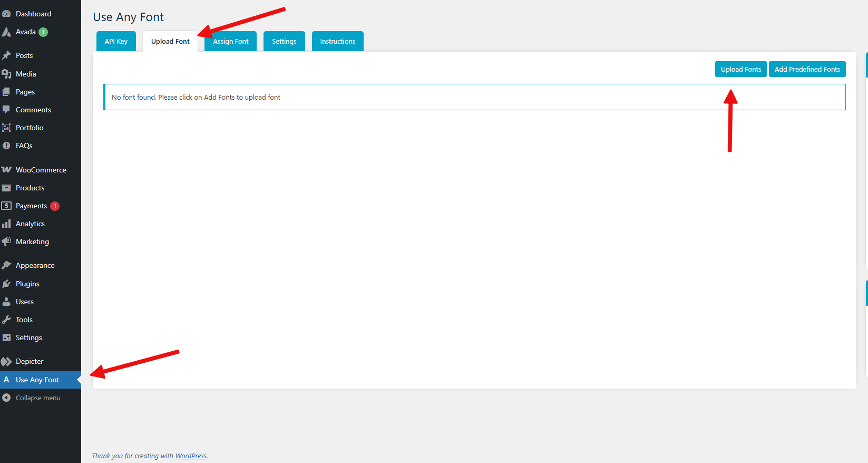This screenshot has height=463, width=868.
Task: Open sidebar Settings menu label
Action: (x=29, y=337)
